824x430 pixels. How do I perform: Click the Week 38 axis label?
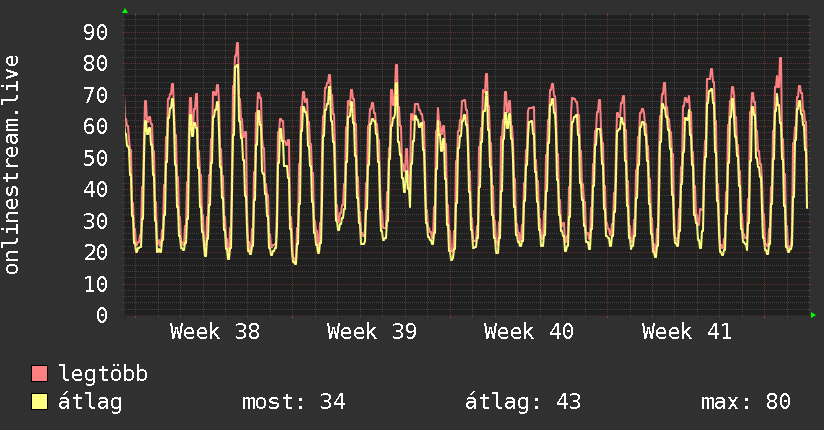coord(214,332)
